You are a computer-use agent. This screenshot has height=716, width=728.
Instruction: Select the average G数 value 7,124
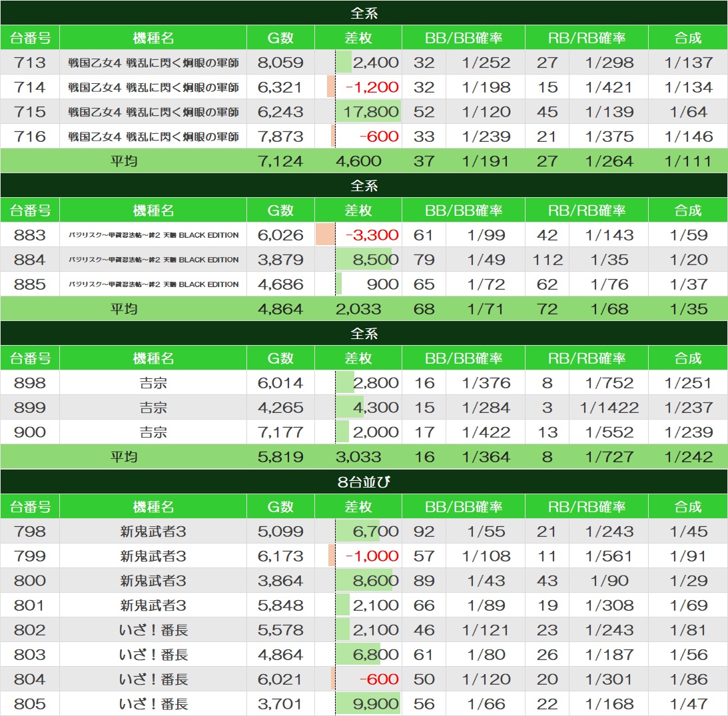280,161
